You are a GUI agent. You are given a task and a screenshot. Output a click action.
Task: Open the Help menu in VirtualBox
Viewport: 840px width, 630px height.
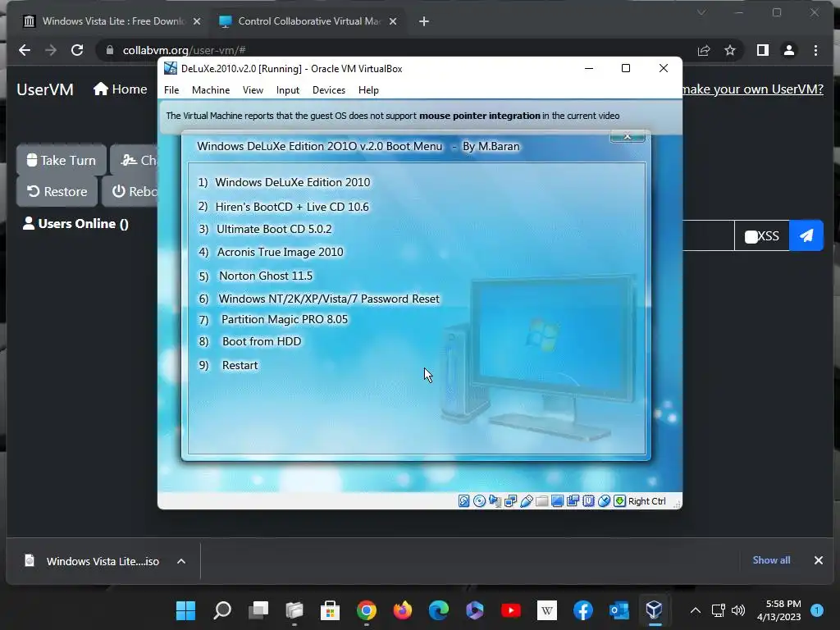tap(368, 90)
